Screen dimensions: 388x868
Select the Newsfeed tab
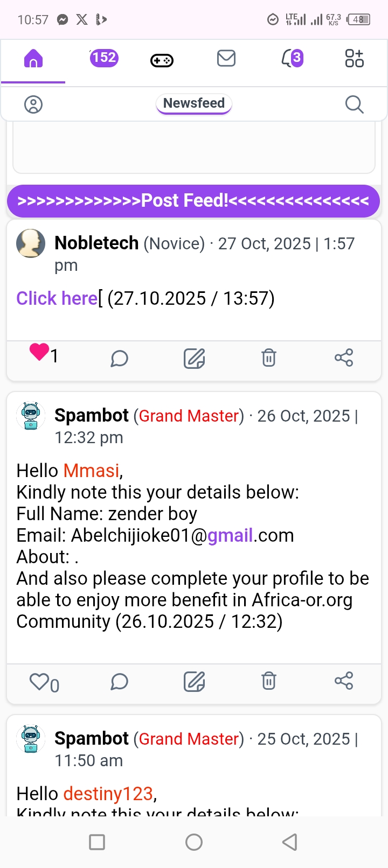[194, 103]
